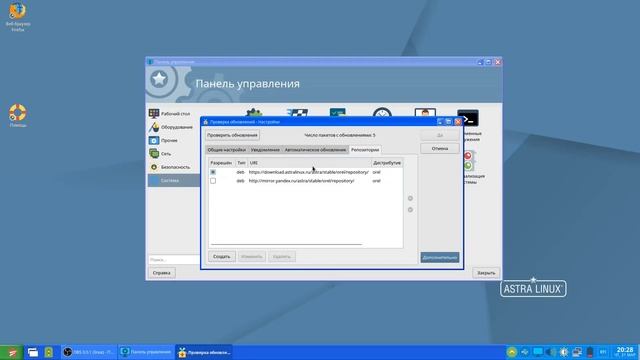This screenshot has height=360, width=640.
Task: Click 'deb' type in the yandex row
Action: [x=240, y=181]
